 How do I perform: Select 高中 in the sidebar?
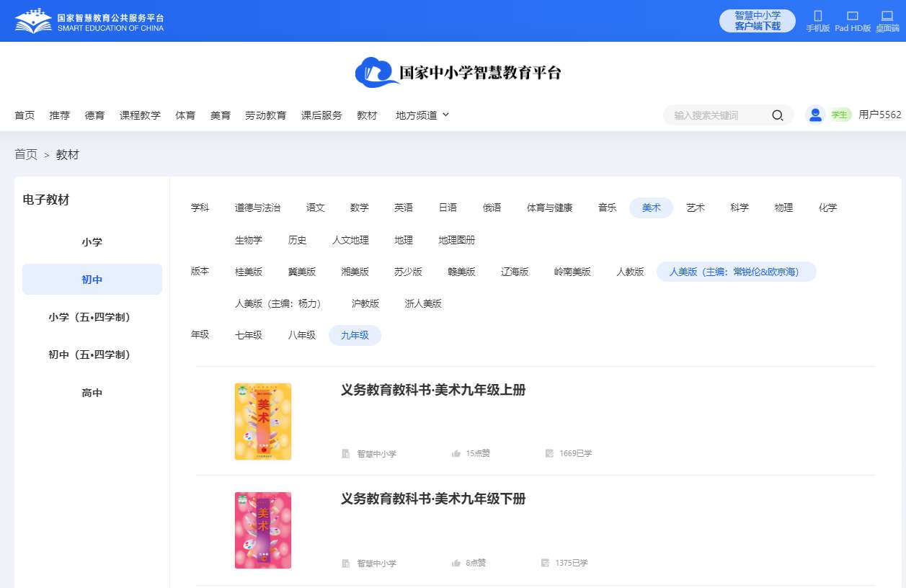tap(92, 393)
